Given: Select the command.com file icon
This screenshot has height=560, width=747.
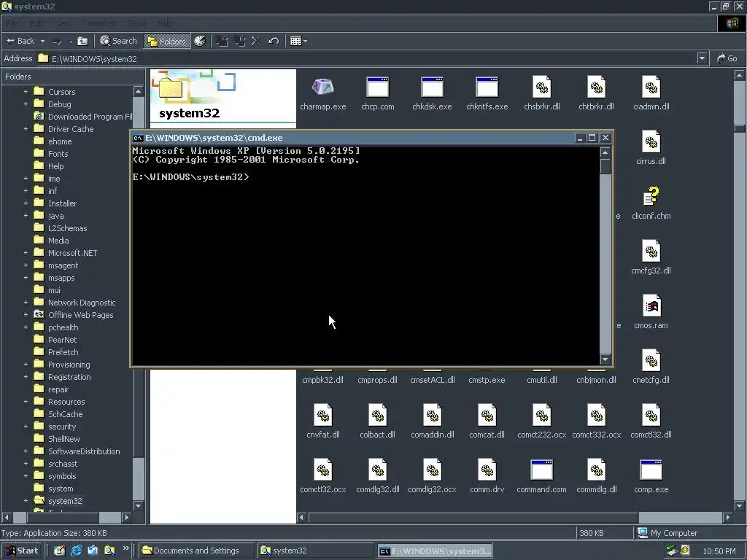Looking at the screenshot, I should pyautogui.click(x=542, y=470).
